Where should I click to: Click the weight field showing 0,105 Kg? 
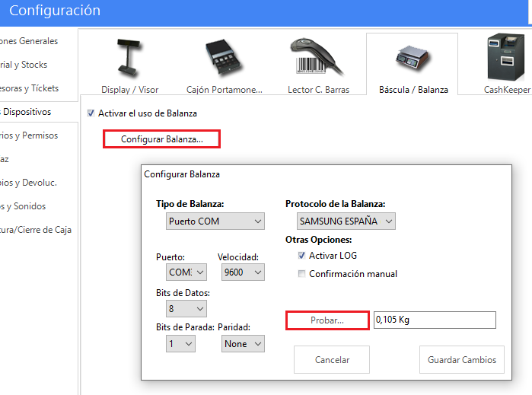click(434, 320)
